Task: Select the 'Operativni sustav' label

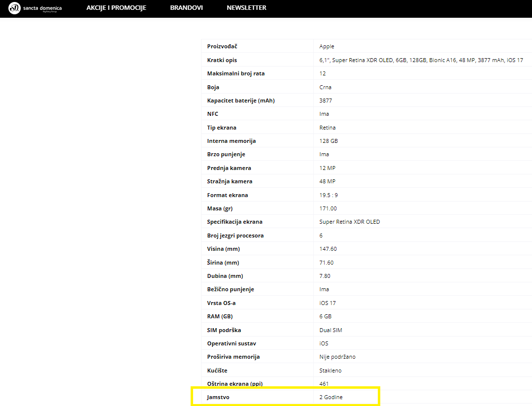Action: point(232,343)
